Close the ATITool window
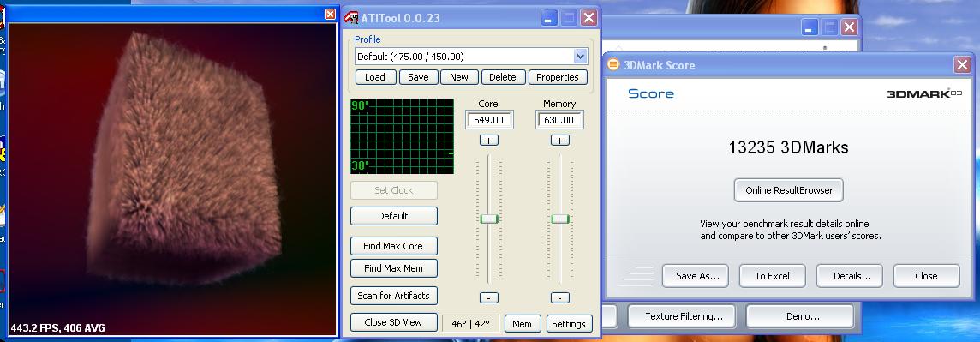Screen dimensions: 980x342 tap(589, 18)
